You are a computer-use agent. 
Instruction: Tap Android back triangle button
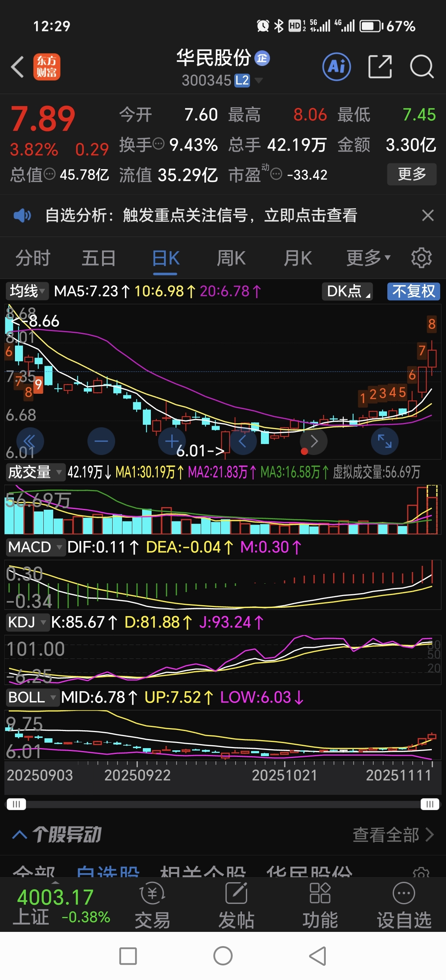click(317, 956)
